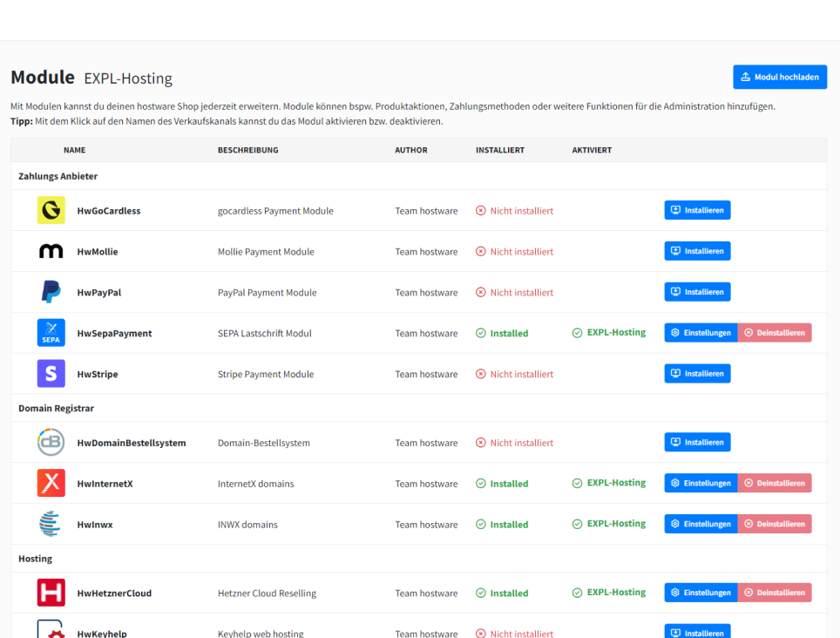Click the NAME column header
The height and width of the screenshot is (638, 840).
coord(74,150)
